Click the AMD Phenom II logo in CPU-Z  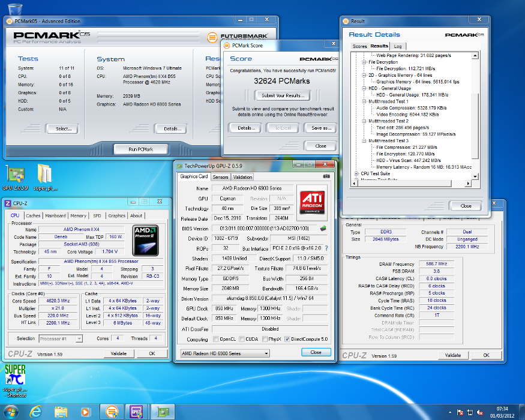pos(145,241)
